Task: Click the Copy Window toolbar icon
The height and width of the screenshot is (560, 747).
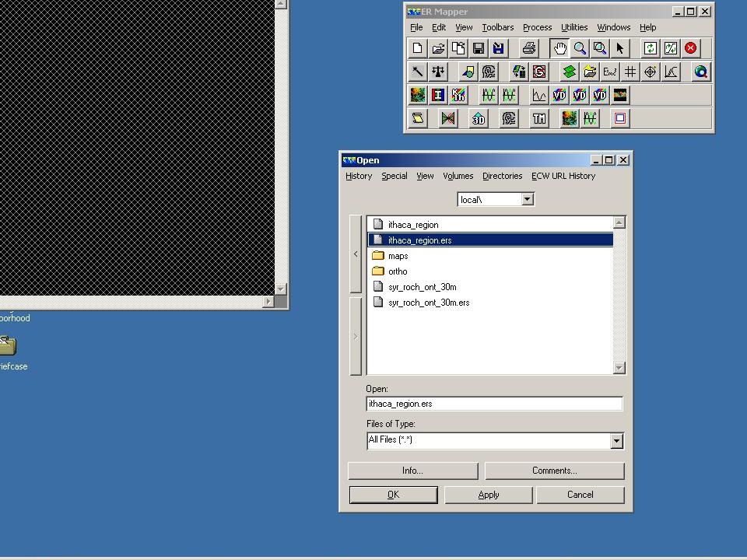Action: tap(458, 48)
